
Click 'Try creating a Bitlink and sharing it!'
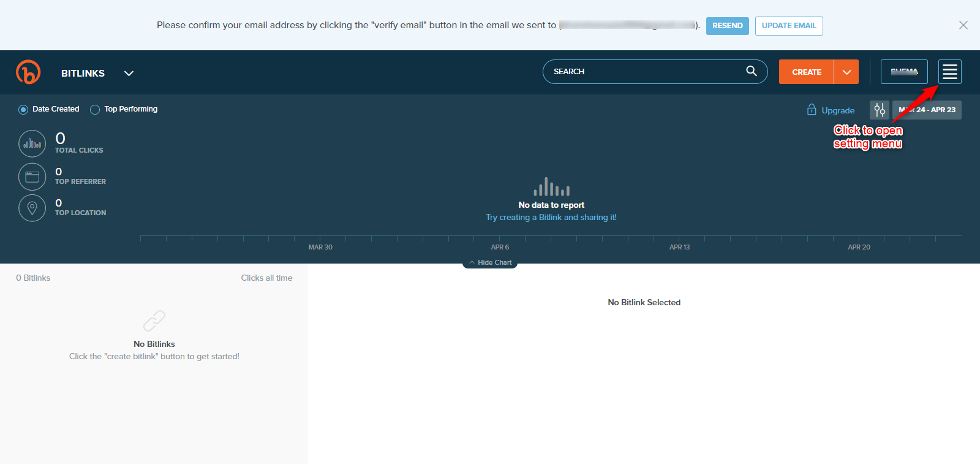click(551, 217)
